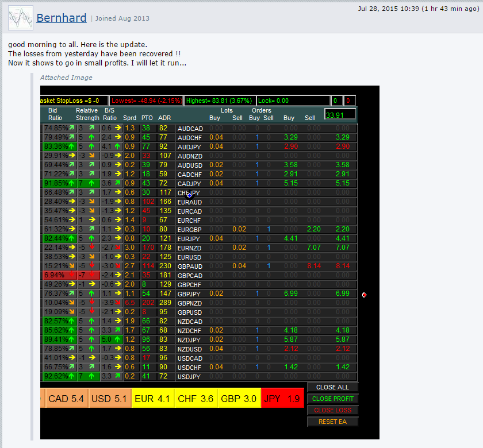Select the AUDNZD pair label
The height and width of the screenshot is (448, 483).
pyautogui.click(x=190, y=156)
